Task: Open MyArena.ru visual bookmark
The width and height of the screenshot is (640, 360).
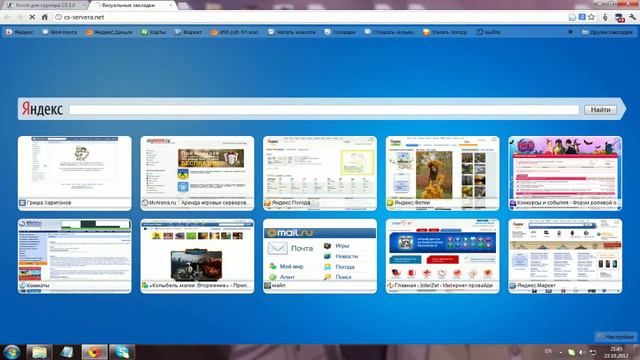Action: click(197, 173)
